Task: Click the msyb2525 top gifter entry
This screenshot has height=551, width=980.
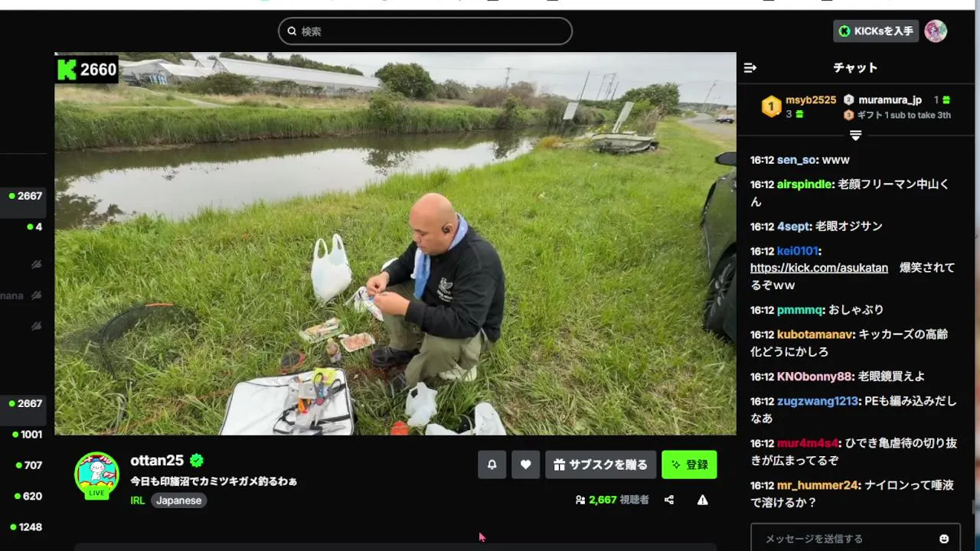Action: [799, 106]
